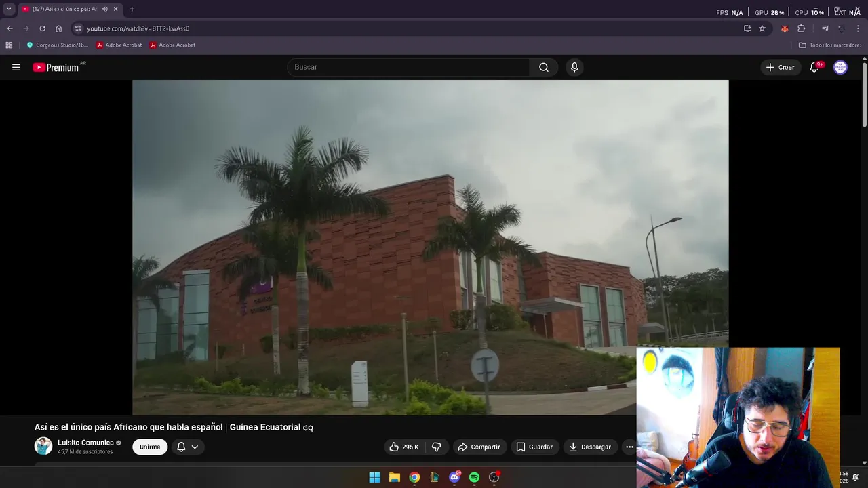Bookmark this page with the star
This screenshot has width=868, height=488.
point(762,28)
